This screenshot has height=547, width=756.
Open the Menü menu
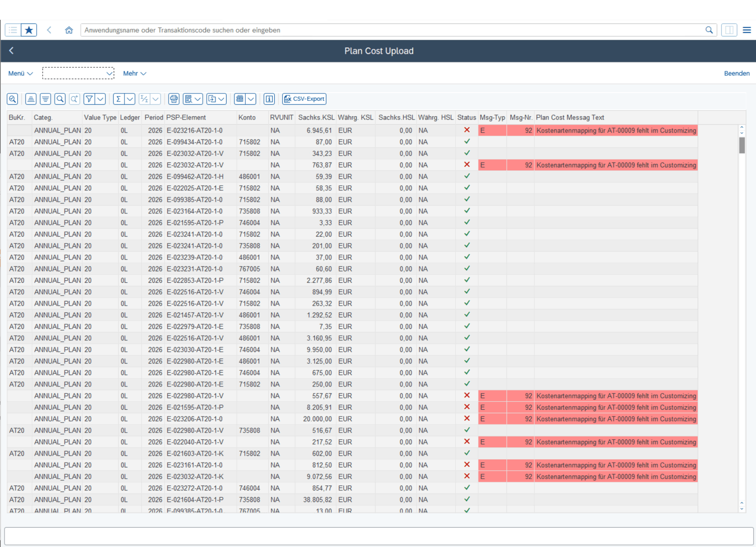pyautogui.click(x=20, y=73)
